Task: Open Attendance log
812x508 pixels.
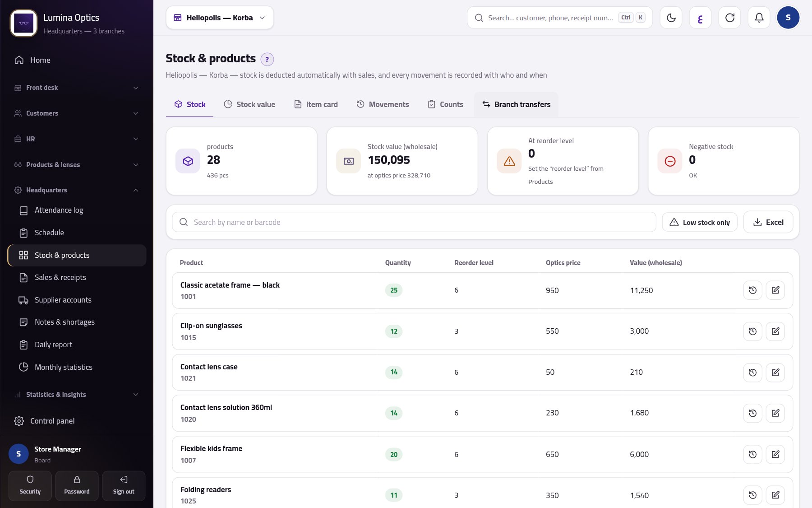Action: (77, 210)
